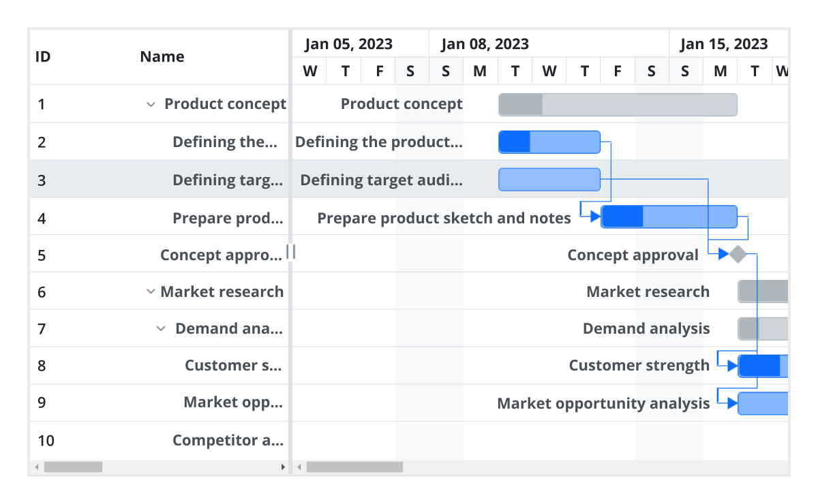
Task: Collapse the Product concept task group
Action: tap(150, 104)
